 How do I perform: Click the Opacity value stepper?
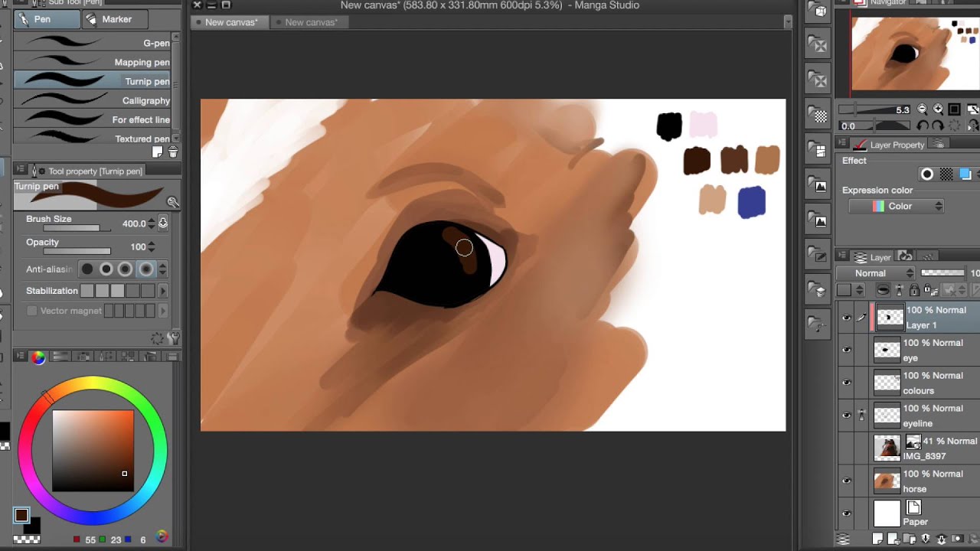coord(151,246)
